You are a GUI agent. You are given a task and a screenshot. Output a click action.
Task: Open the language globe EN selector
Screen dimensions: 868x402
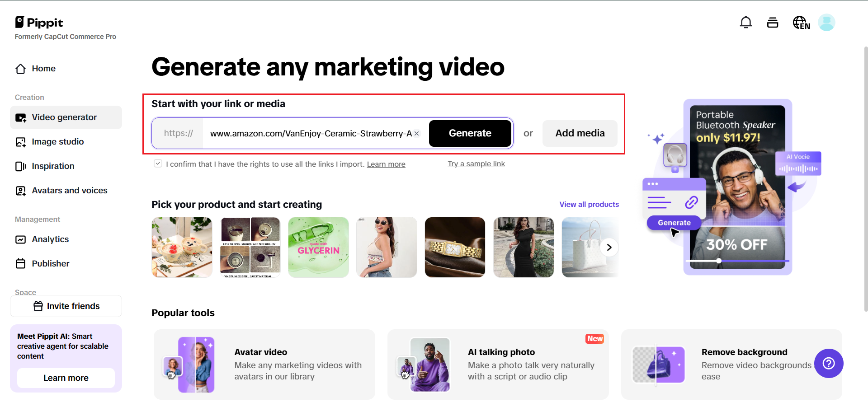tap(801, 23)
